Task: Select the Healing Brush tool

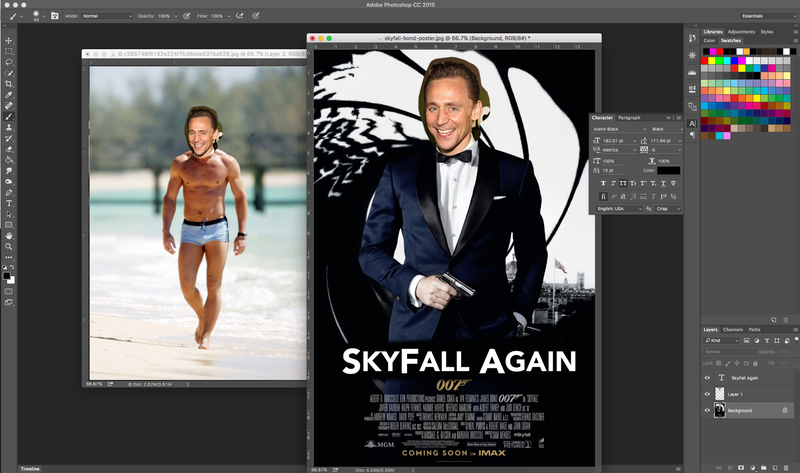Action: tap(9, 106)
